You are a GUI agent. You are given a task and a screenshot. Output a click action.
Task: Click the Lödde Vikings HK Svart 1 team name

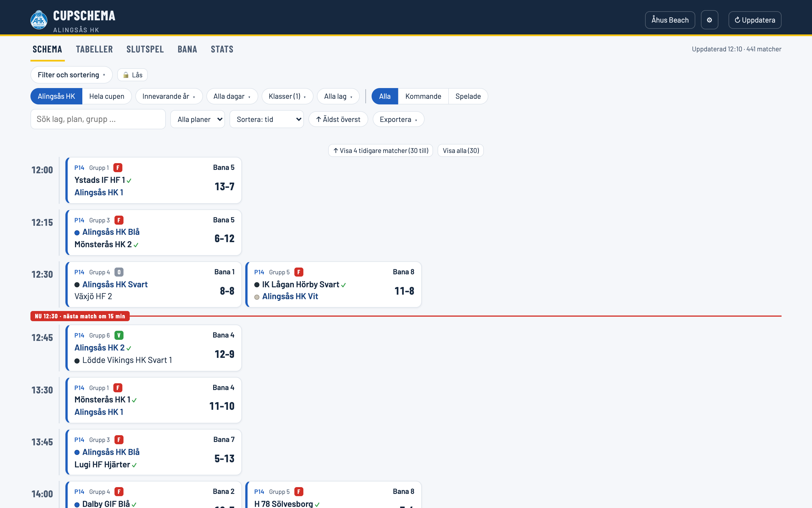pos(127,360)
